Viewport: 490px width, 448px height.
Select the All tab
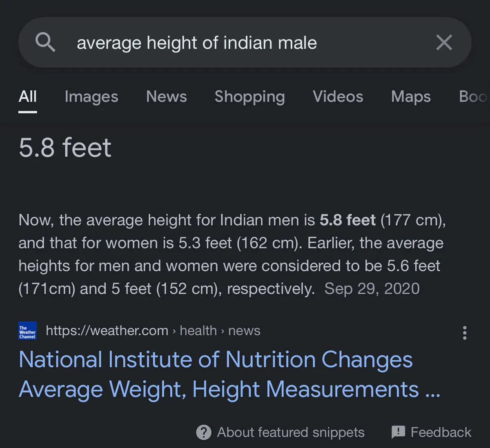(27, 97)
